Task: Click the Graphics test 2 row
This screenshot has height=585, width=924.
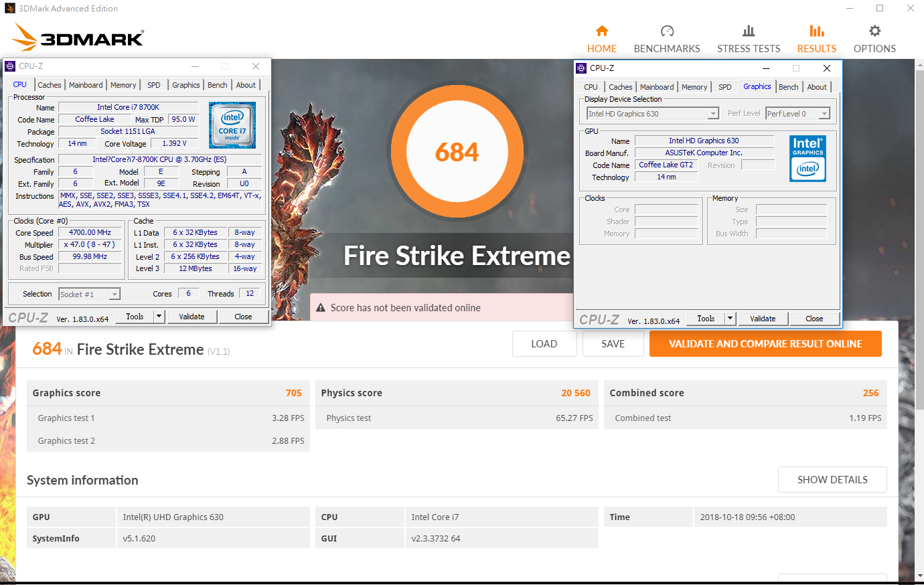Action: click(x=168, y=440)
